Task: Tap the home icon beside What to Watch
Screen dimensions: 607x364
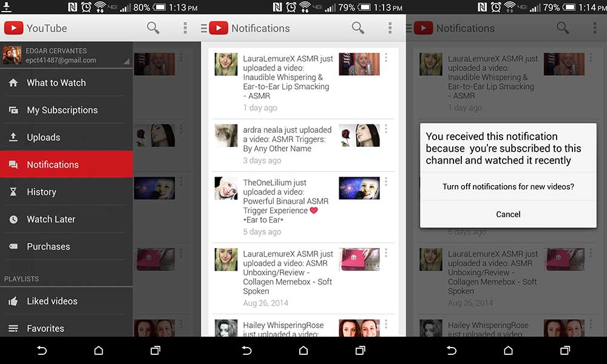Action: pos(13,83)
